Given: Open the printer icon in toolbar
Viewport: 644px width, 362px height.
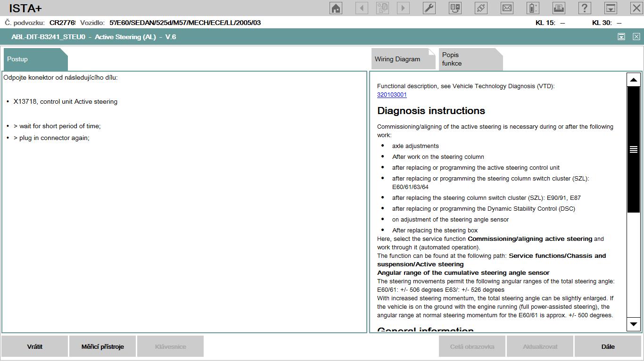Looking at the screenshot, I should click(559, 8).
